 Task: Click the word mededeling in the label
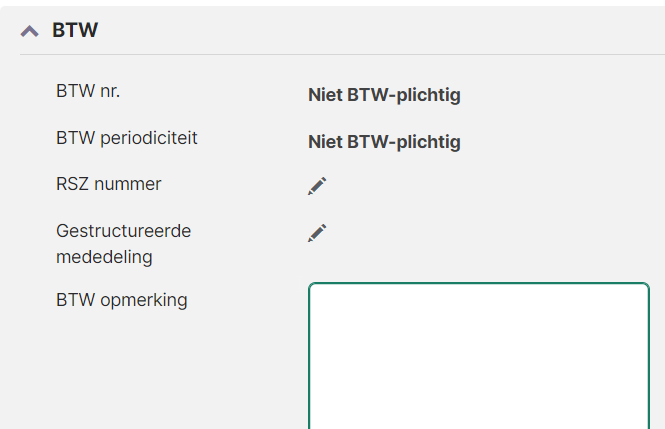(x=104, y=257)
